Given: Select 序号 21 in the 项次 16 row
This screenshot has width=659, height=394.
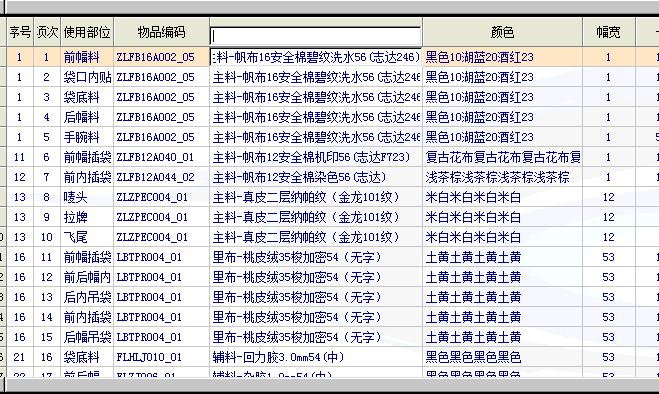Looking at the screenshot, I should coord(20,357).
